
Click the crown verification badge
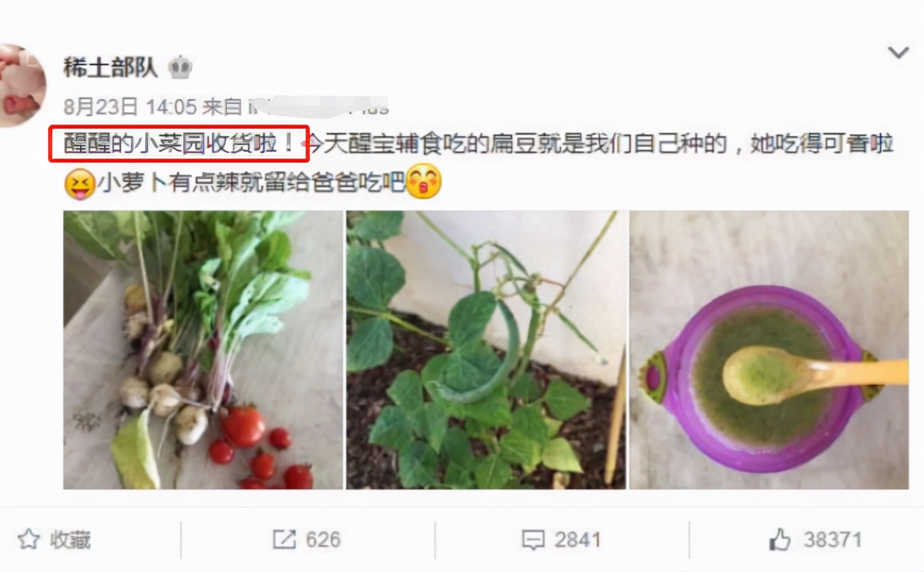pyautogui.click(x=180, y=68)
